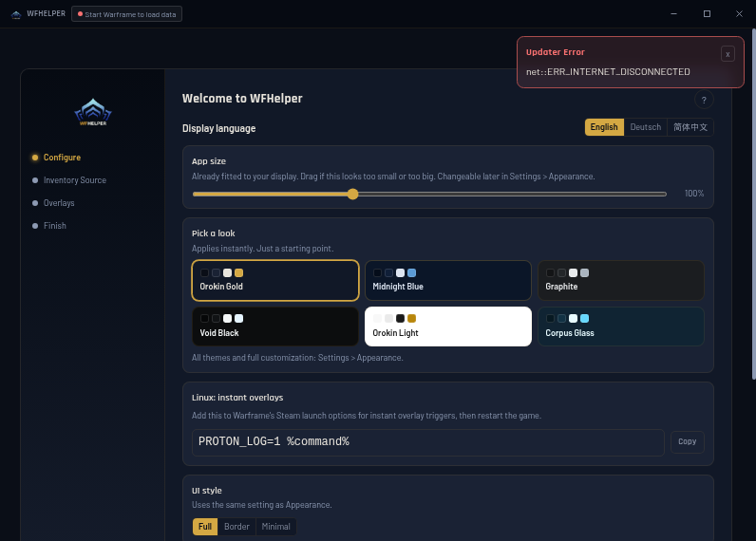Copy the PROTON_LOG launch option
The image size is (756, 541).
click(x=687, y=441)
